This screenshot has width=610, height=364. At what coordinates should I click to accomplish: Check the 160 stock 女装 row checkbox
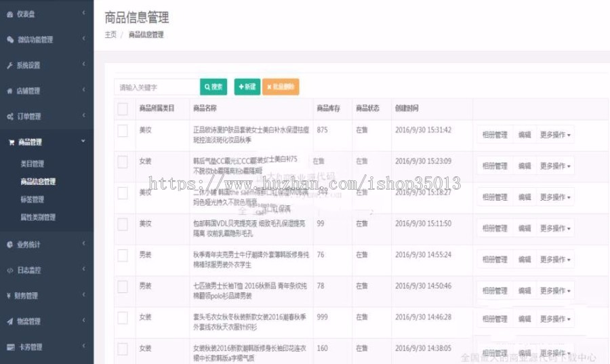pyautogui.click(x=123, y=349)
